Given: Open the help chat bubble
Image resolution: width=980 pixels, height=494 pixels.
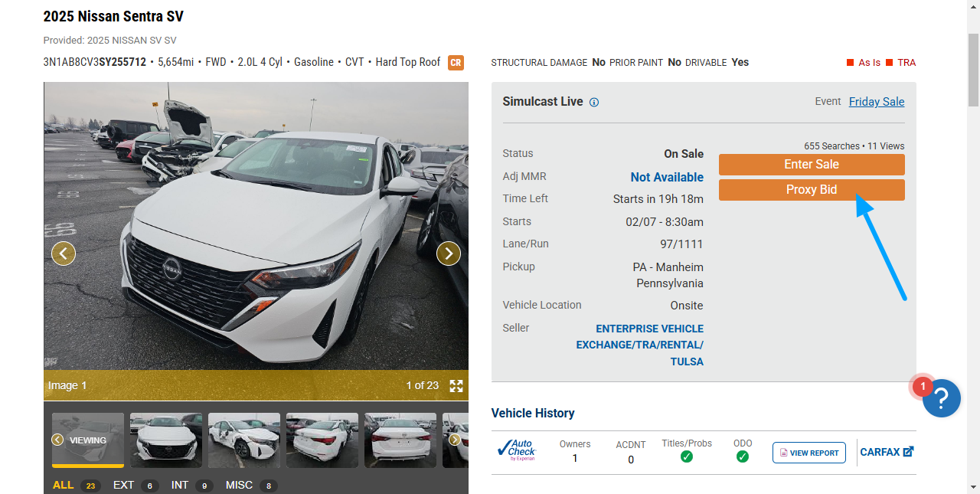Looking at the screenshot, I should 941,398.
